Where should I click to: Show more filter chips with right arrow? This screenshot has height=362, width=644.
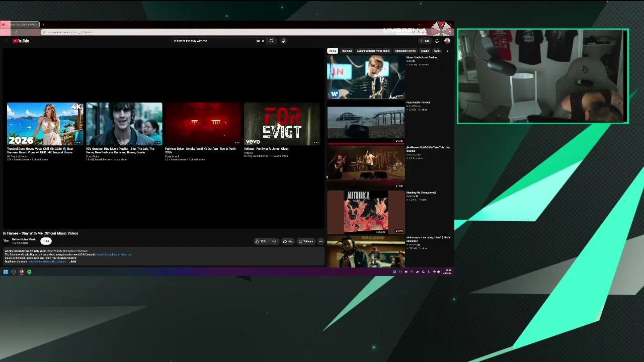coord(447,51)
